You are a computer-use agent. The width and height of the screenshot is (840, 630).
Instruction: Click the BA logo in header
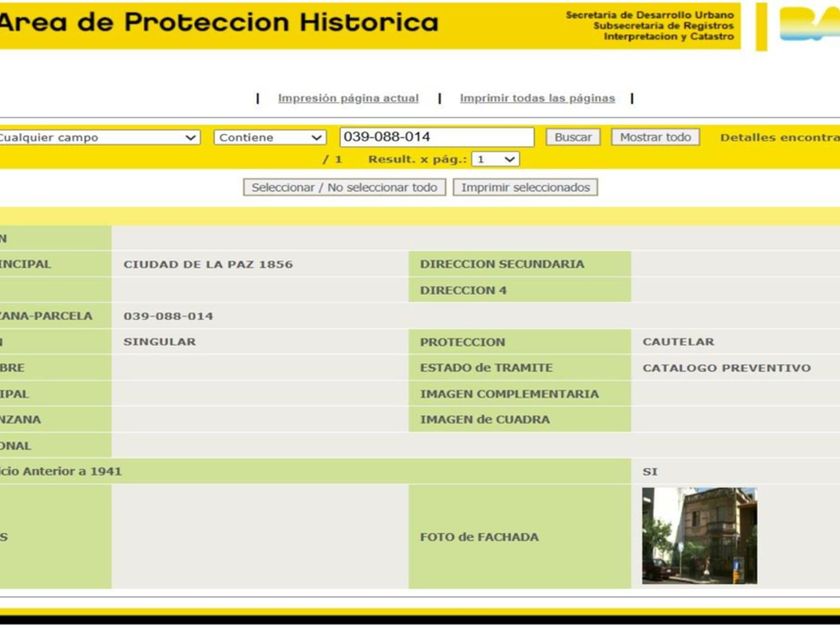tap(809, 25)
